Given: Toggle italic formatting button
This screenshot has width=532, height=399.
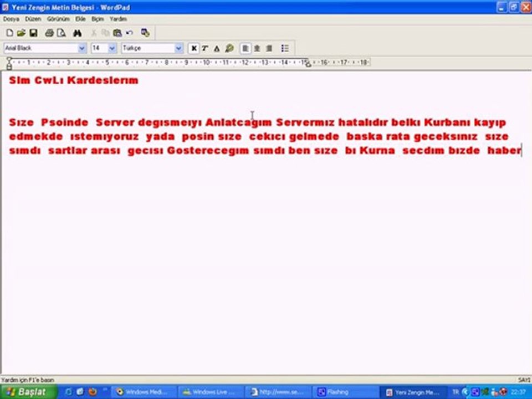Looking at the screenshot, I should click(205, 49).
